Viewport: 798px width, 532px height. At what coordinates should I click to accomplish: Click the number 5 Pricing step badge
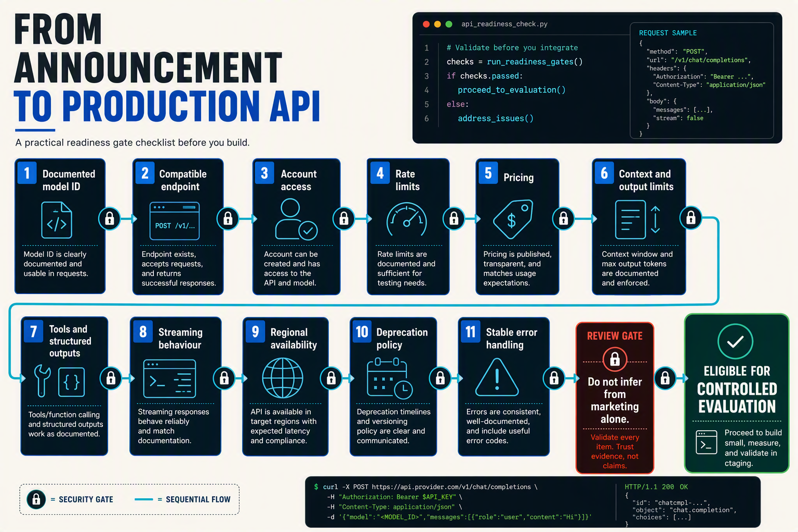pyautogui.click(x=488, y=173)
